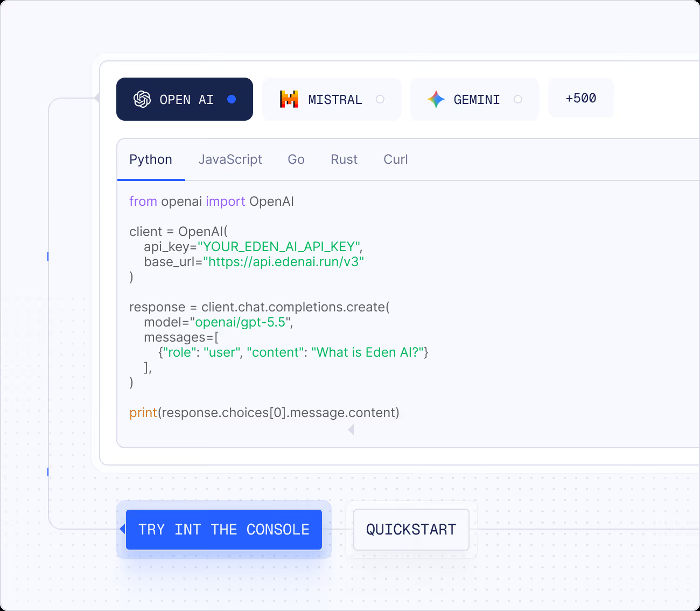Switch to the Python tab
700x611 pixels.
tap(151, 159)
